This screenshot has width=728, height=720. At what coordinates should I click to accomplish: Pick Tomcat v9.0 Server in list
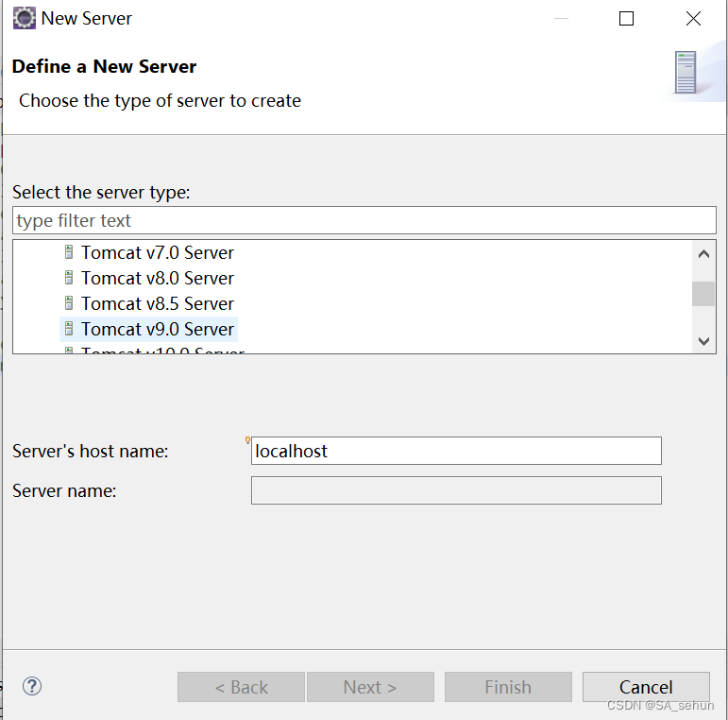point(157,329)
